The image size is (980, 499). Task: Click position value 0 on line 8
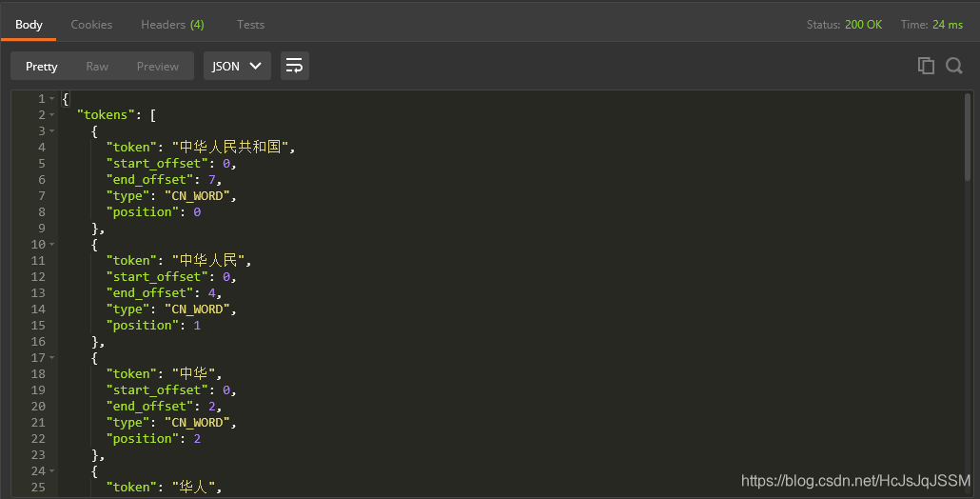tap(197, 212)
